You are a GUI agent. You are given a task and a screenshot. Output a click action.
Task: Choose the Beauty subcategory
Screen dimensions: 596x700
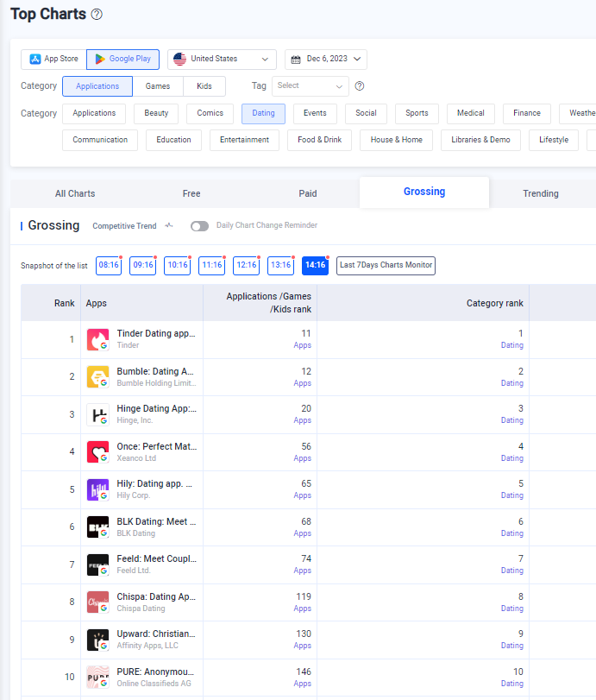[x=156, y=113]
